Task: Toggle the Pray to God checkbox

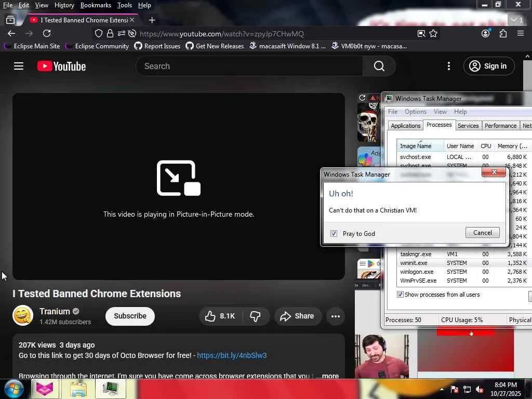Action: [x=334, y=233]
